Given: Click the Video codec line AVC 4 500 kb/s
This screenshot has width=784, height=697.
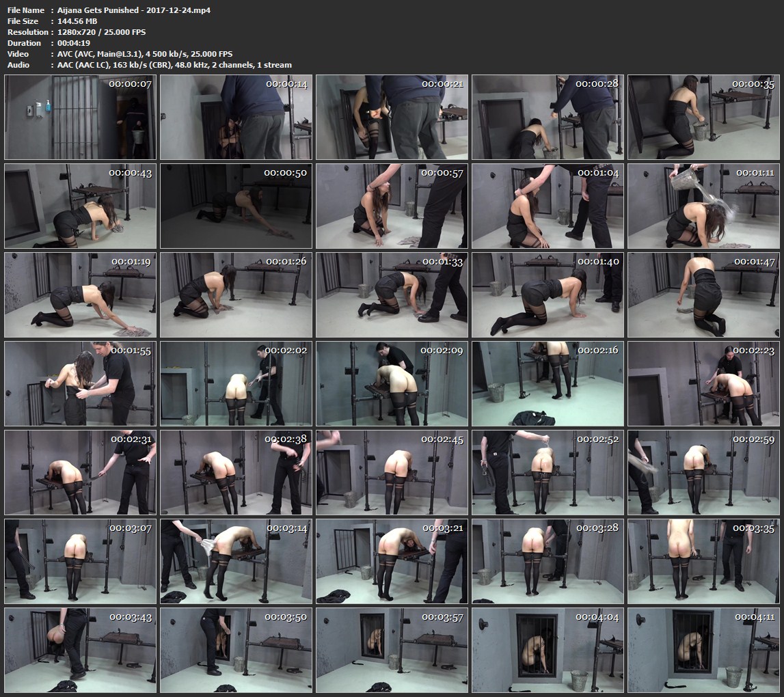Looking at the screenshot, I should (145, 54).
